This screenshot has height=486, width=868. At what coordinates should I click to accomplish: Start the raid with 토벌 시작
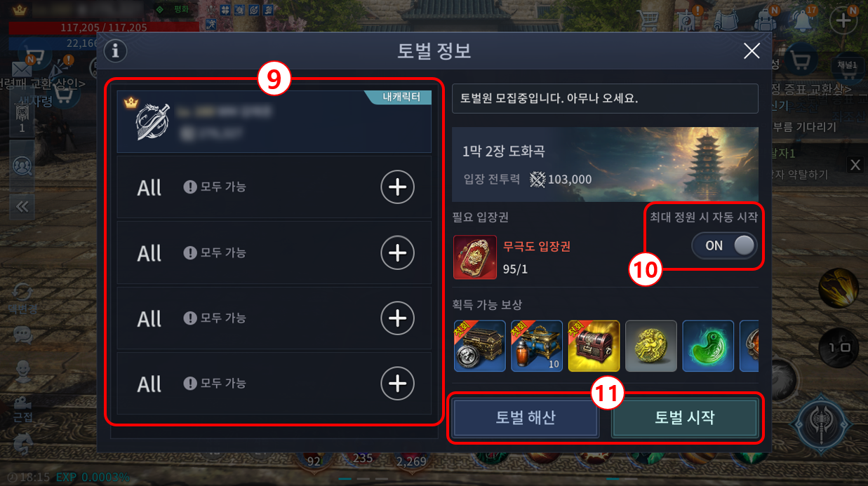click(x=685, y=418)
